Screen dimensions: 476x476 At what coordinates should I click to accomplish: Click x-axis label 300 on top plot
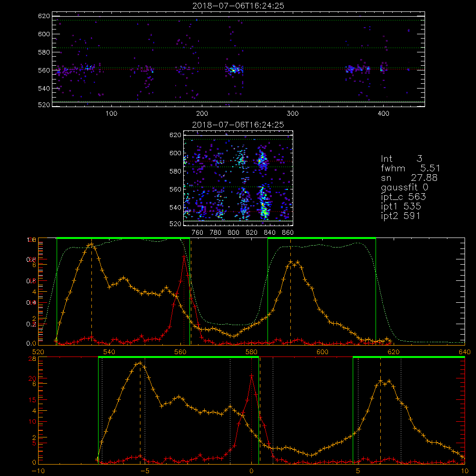pos(293,114)
